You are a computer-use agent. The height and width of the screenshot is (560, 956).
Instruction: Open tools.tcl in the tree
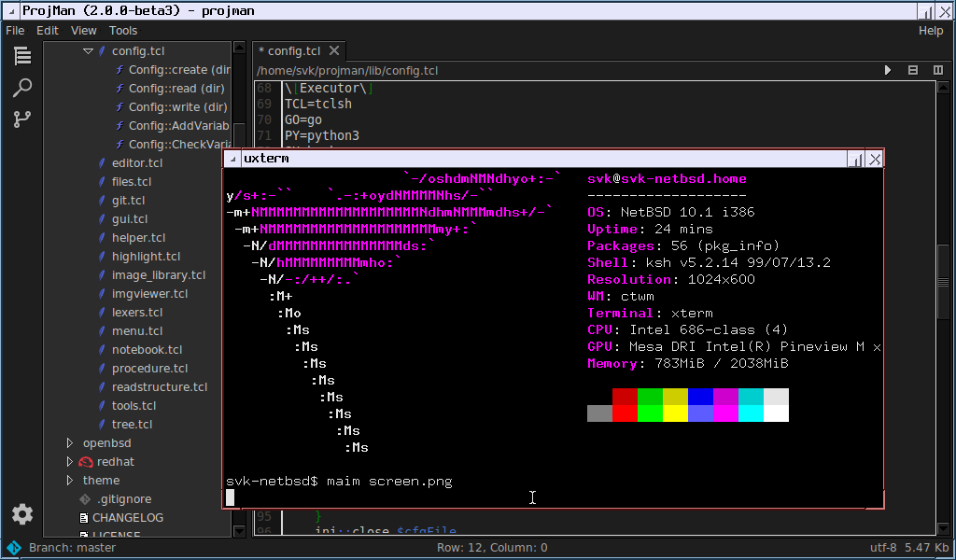(134, 406)
